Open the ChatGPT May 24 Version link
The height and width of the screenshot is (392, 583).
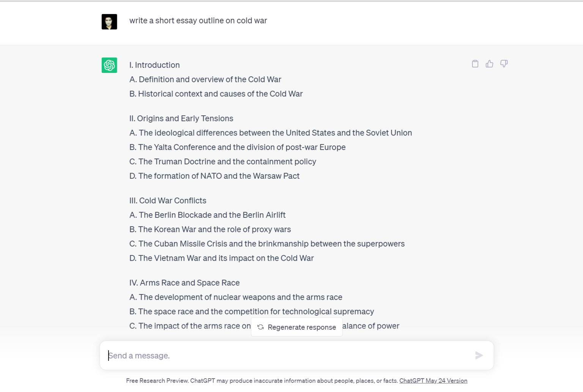[433, 380]
